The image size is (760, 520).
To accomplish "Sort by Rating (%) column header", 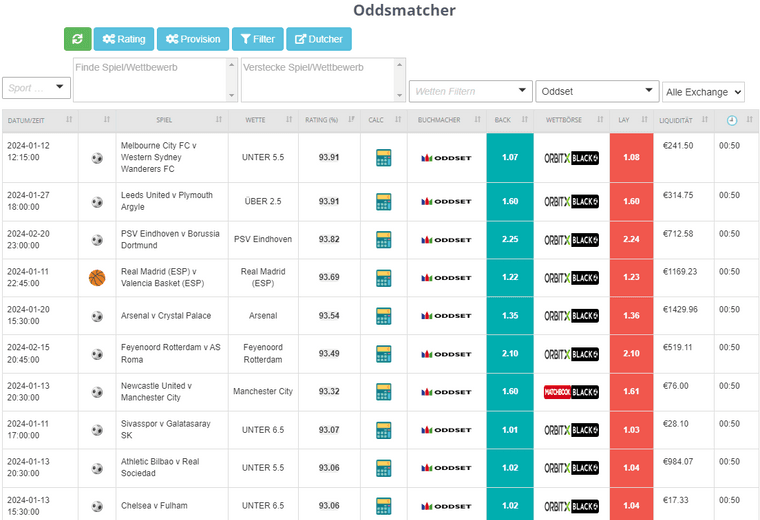I will tap(329, 120).
